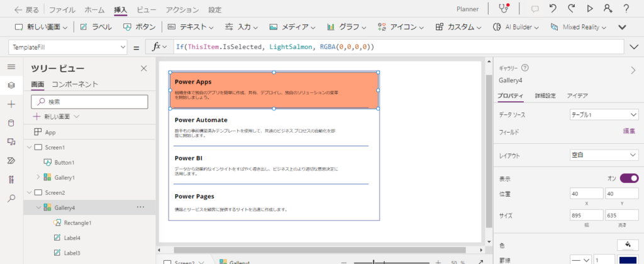Open the ホーム menu tab
Screen dimensions: 644x264
94,10
